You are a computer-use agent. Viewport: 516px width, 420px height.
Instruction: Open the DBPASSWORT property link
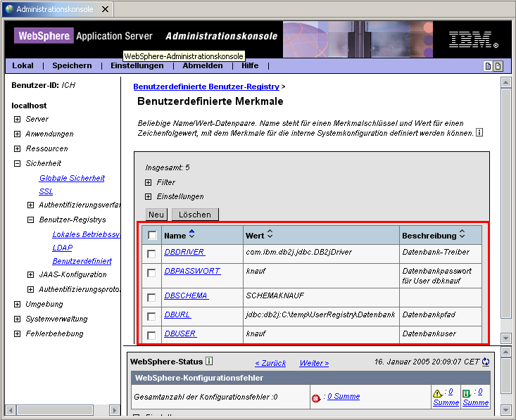[x=192, y=271]
